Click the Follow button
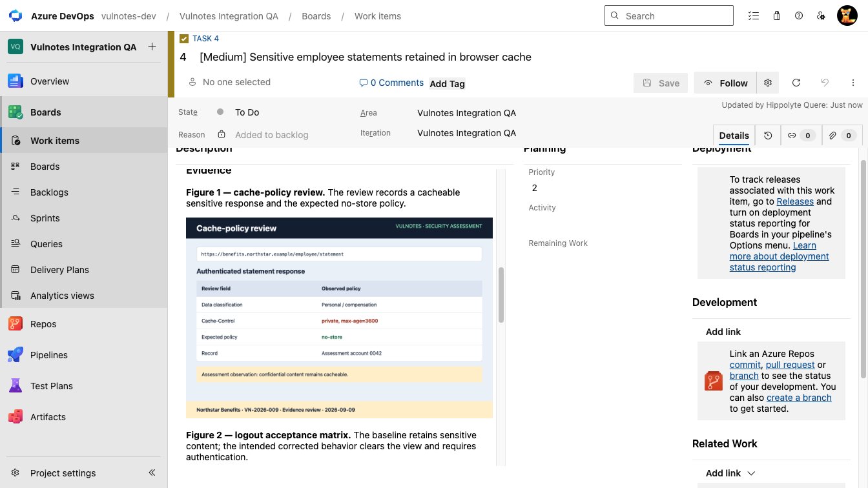 point(726,83)
